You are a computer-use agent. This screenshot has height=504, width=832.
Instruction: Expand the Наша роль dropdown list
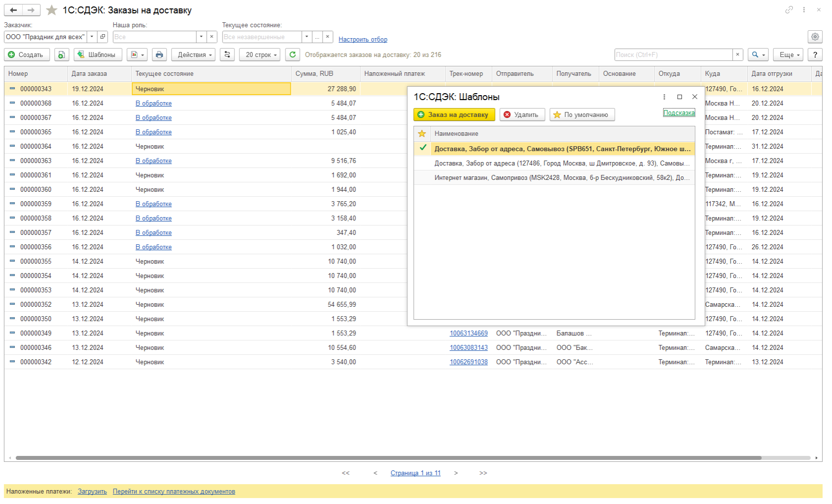201,37
